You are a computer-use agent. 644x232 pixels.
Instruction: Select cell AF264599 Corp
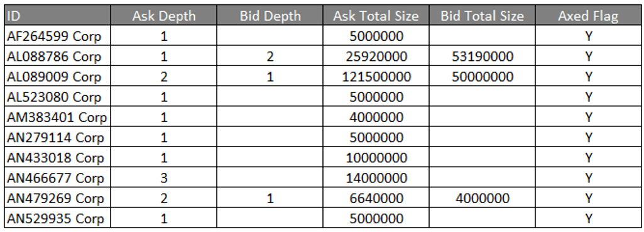pos(58,36)
